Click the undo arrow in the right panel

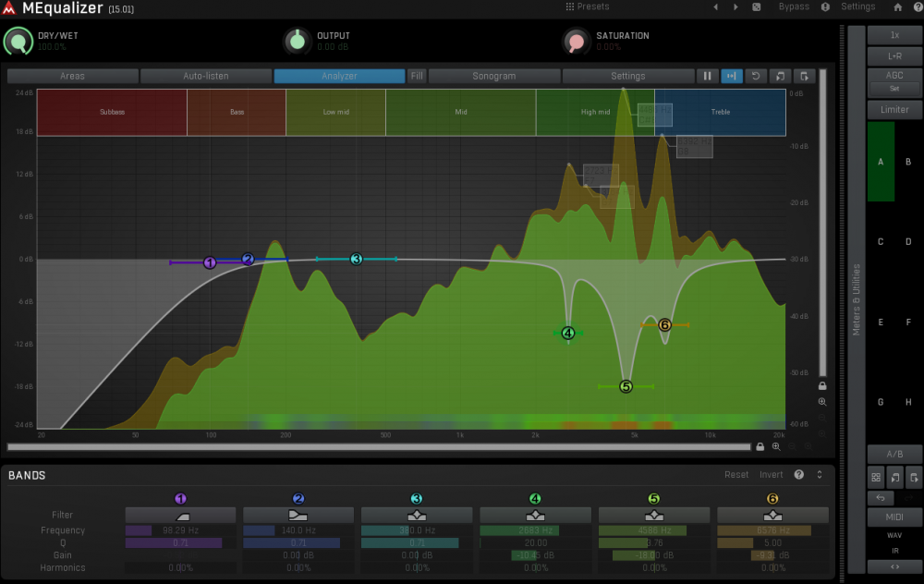881,498
